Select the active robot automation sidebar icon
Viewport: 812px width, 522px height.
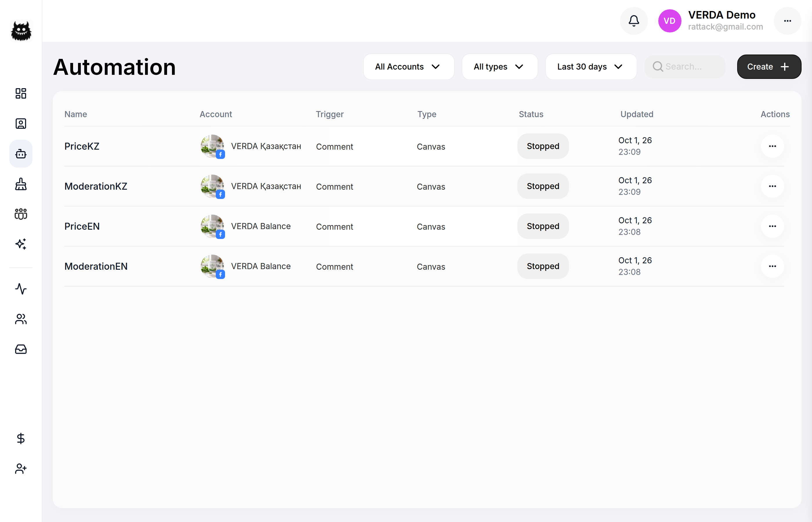coord(21,154)
